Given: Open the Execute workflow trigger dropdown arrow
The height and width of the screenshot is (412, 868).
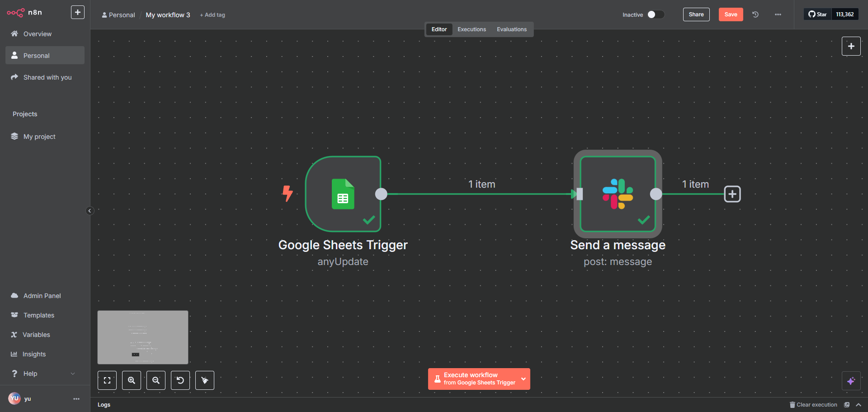Looking at the screenshot, I should [x=524, y=379].
